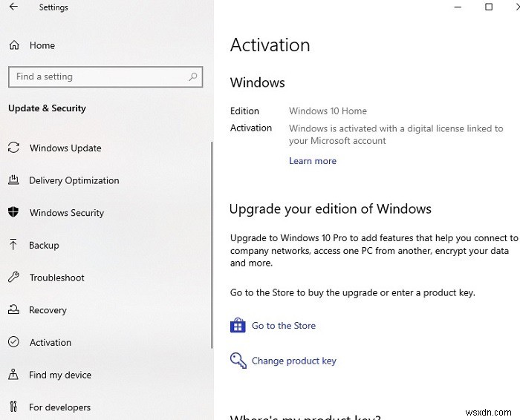
Task: Click the Find my device icon
Action: tap(13, 374)
